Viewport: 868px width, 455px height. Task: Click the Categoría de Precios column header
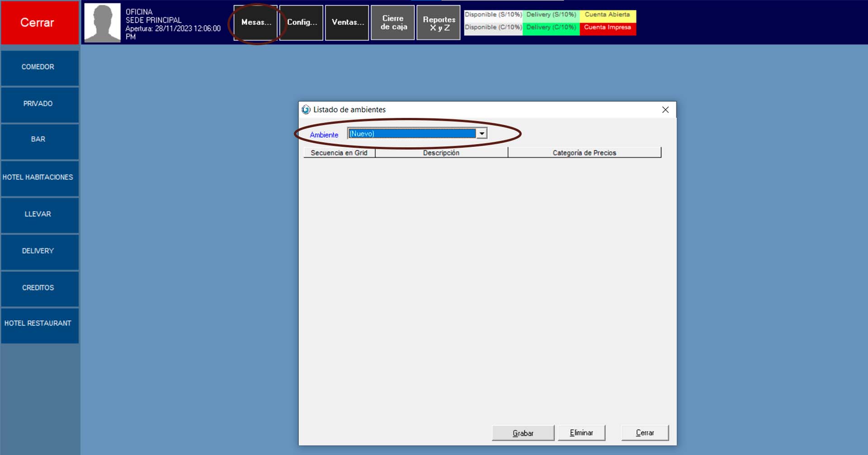tap(584, 153)
